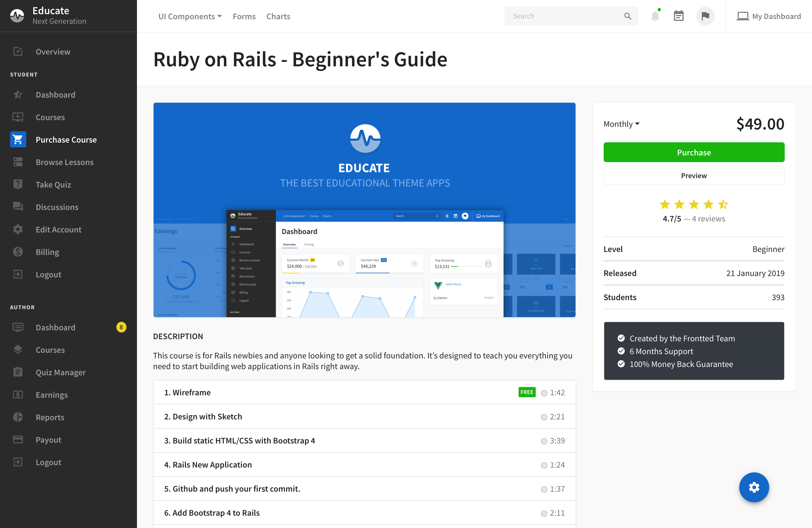812x528 pixels.
Task: Open the calendar icon in the header
Action: [x=679, y=16]
